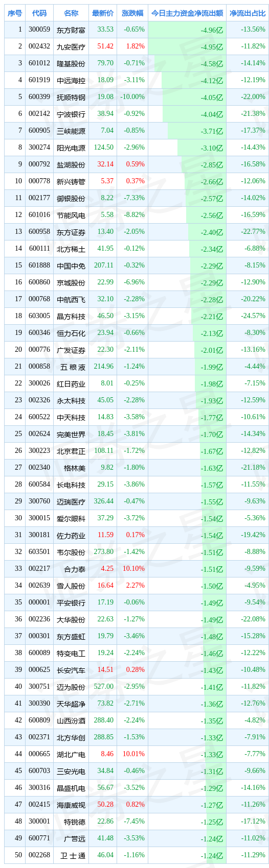Click the 净流出占比 column header
This screenshot has width=269, height=868.
click(x=248, y=13)
